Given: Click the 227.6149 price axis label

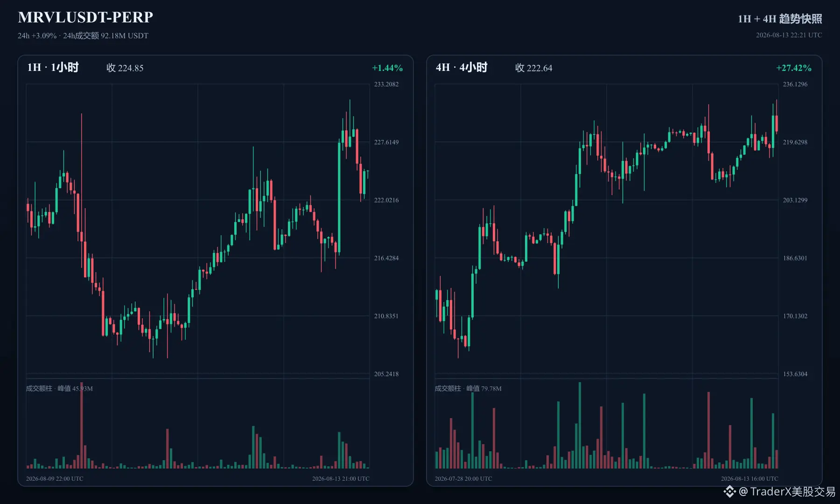Looking at the screenshot, I should point(386,142).
